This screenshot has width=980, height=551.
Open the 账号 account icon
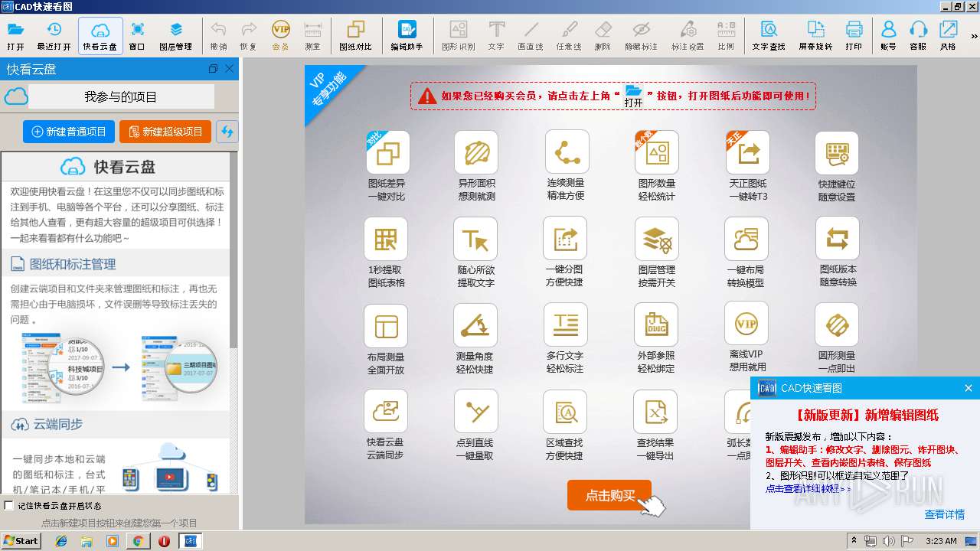pos(888,35)
